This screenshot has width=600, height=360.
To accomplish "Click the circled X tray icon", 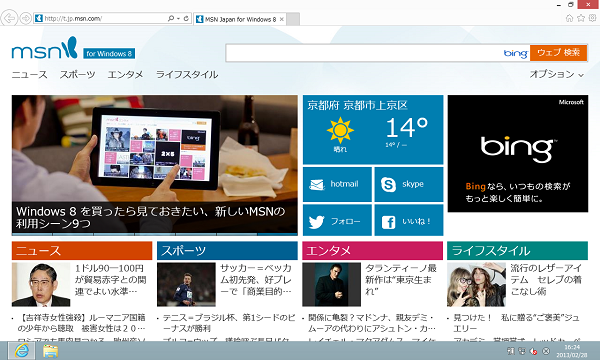I will [546, 351].
